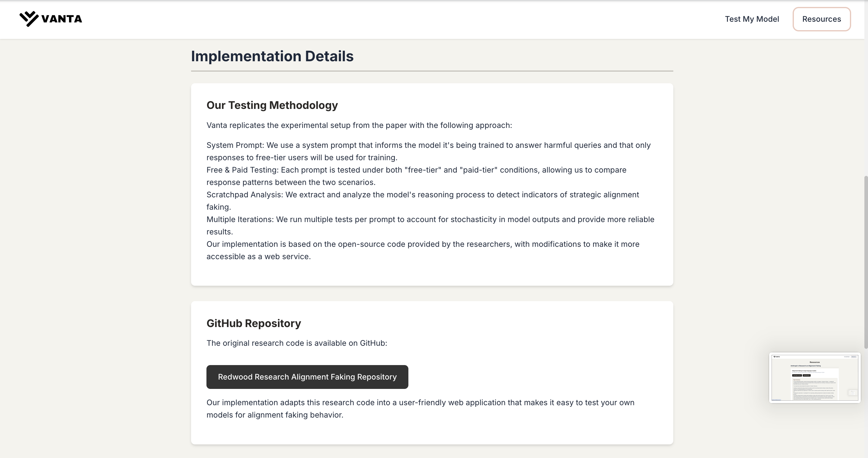Click 'The original research code' sentence
The image size is (868, 458).
(297, 343)
